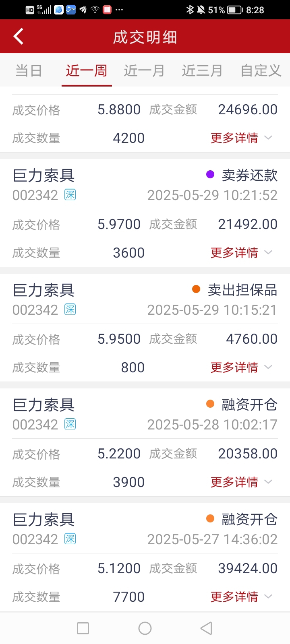The image size is (290, 644).
Task: Open the battery indicator in the status bar
Action: pos(235,10)
